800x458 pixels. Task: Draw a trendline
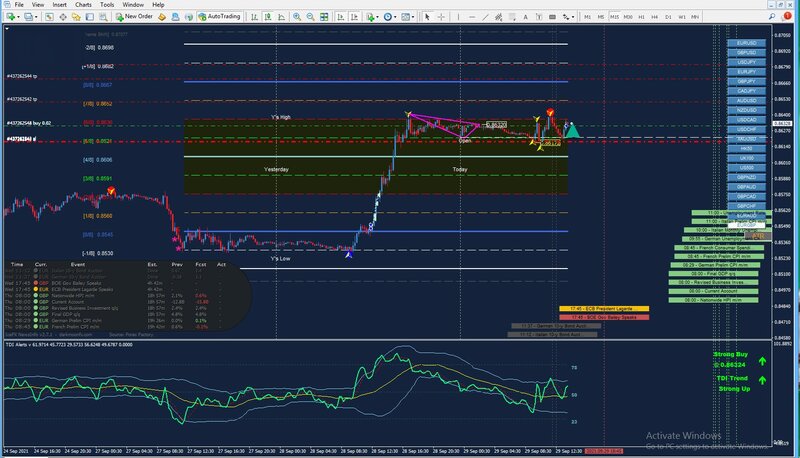[x=485, y=17]
